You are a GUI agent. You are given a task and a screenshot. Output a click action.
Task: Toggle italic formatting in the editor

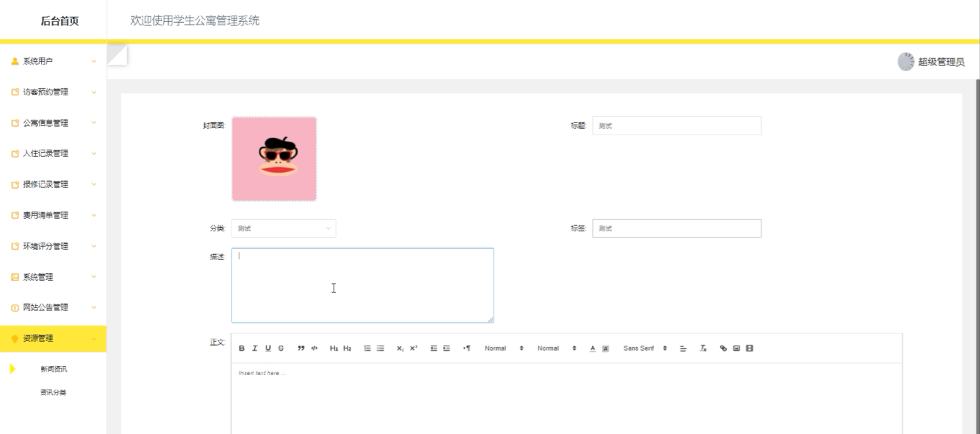tap(255, 348)
